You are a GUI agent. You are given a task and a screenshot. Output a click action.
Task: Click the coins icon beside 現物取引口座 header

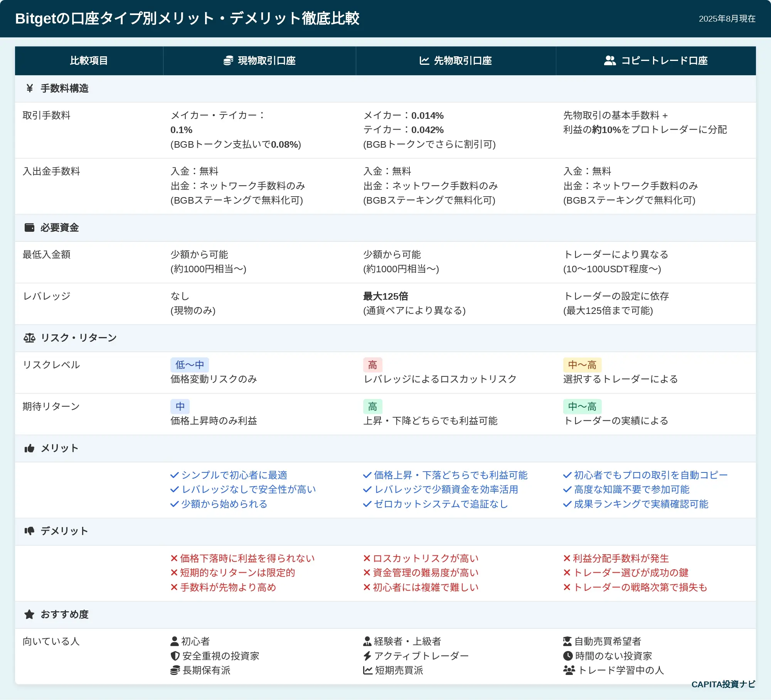coord(228,61)
